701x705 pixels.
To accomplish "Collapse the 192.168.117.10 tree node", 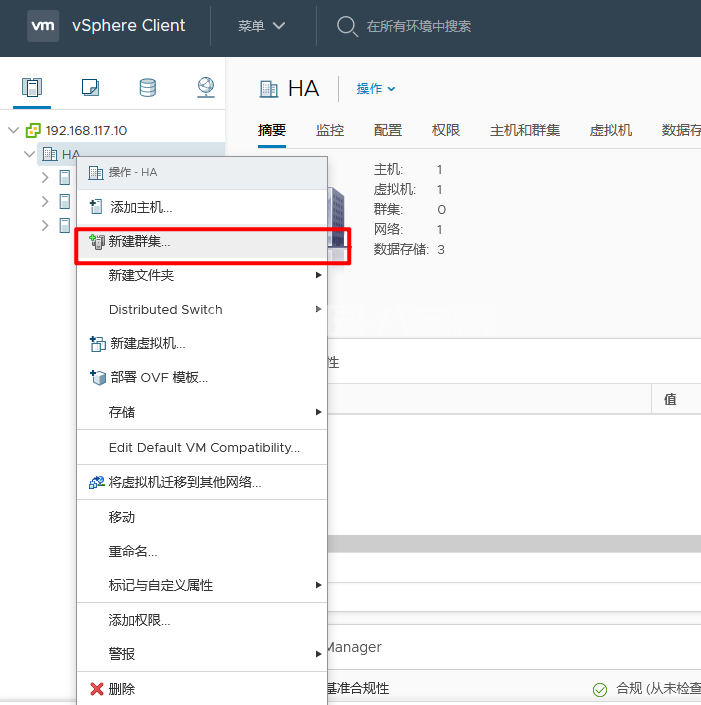I will point(13,130).
